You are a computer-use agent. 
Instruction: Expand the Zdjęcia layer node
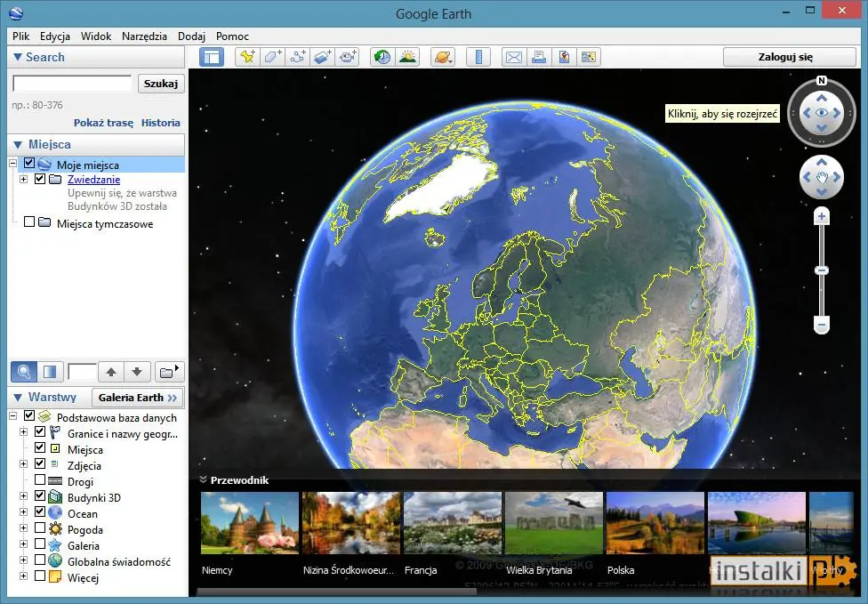pyautogui.click(x=23, y=464)
